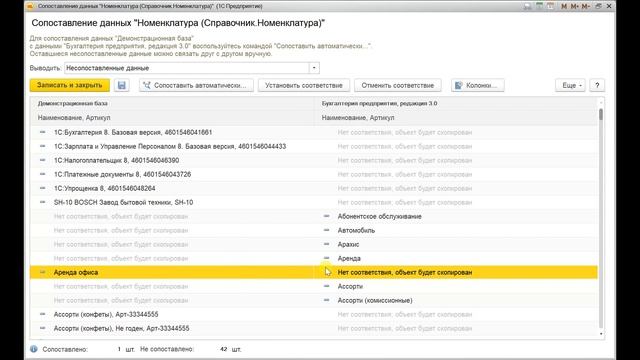640x360 pixels.
Task: Select row Ассорти (конфеты), Не годен, Арт-33344555
Action: pos(172,328)
